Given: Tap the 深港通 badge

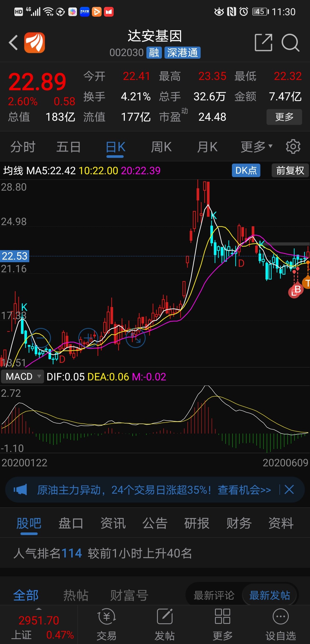Looking at the screenshot, I should click(x=182, y=53).
